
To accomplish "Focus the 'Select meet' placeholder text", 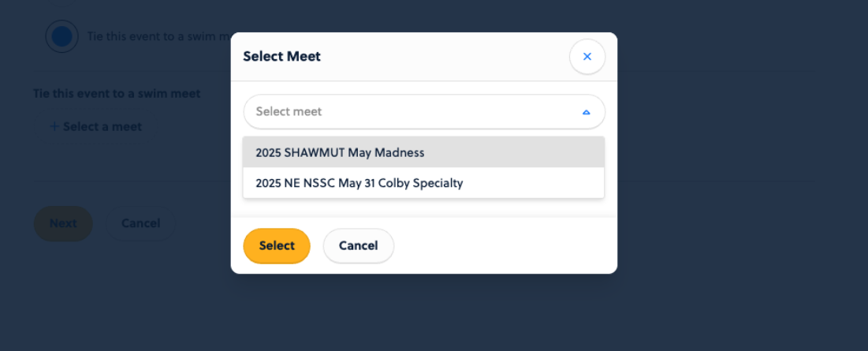I will pos(289,112).
